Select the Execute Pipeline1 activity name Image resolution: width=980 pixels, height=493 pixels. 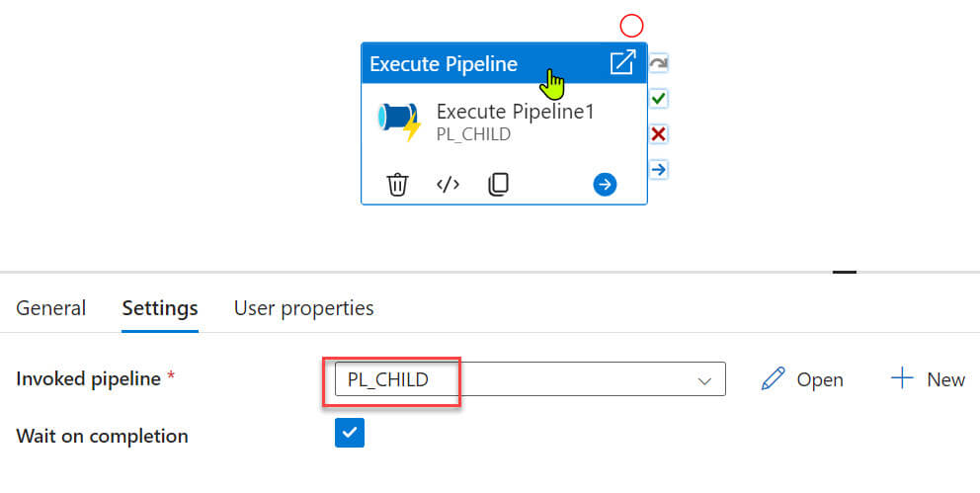point(516,112)
